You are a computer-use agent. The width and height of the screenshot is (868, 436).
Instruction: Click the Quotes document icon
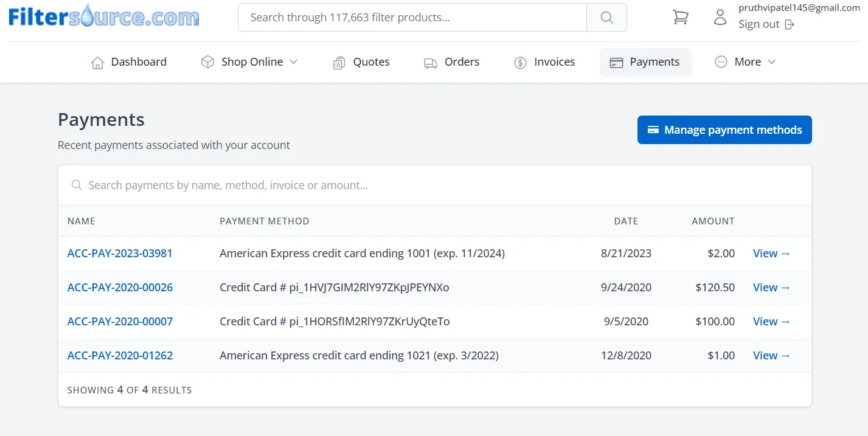coord(339,61)
